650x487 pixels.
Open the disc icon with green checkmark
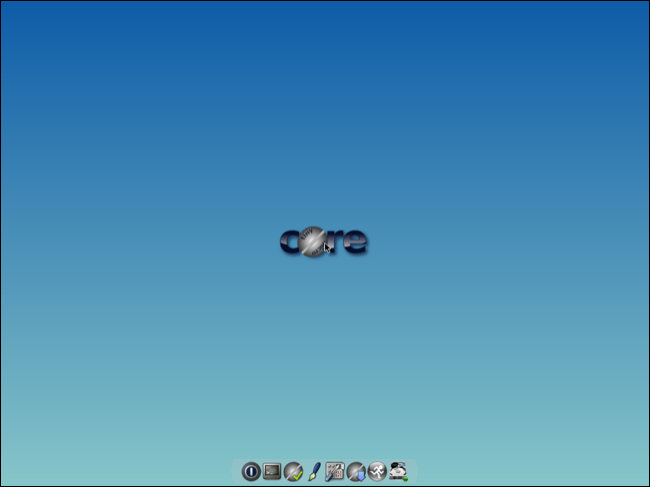tap(293, 471)
